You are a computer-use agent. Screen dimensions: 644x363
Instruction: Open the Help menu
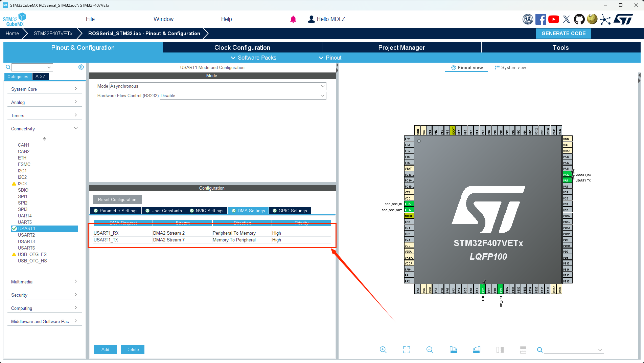click(227, 19)
